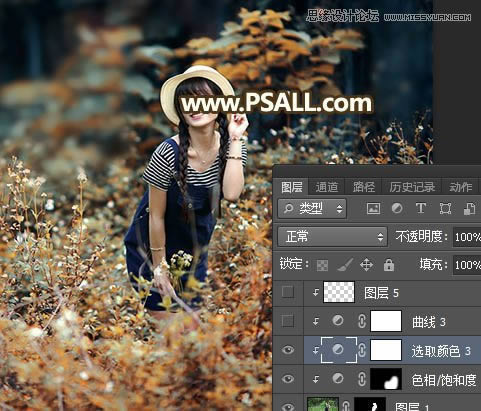Click 选取颜色 3 adjustment icon
481x411 pixels.
pyautogui.click(x=338, y=349)
